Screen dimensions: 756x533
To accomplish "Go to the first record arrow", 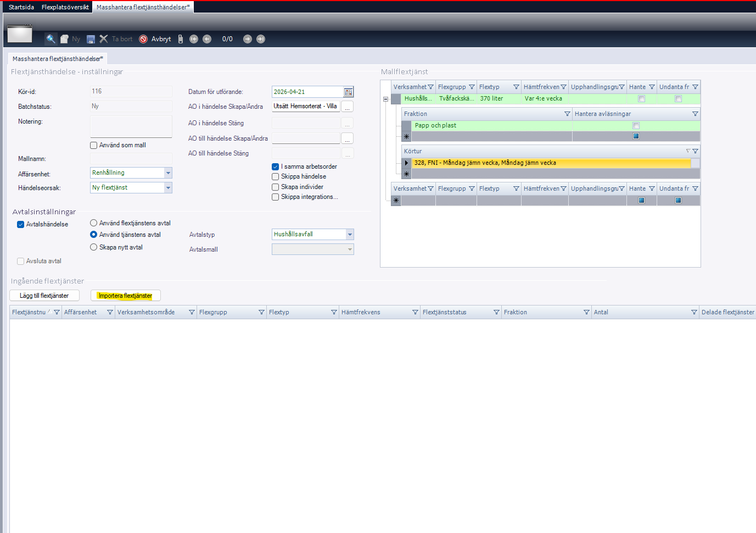I will (x=194, y=39).
